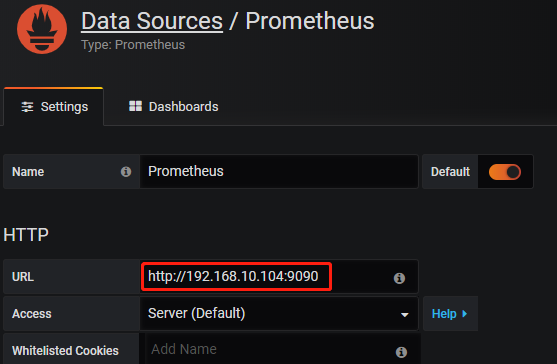Expand the Access dropdown arrow
Viewport: 557px width, 364px height.
coord(404,315)
